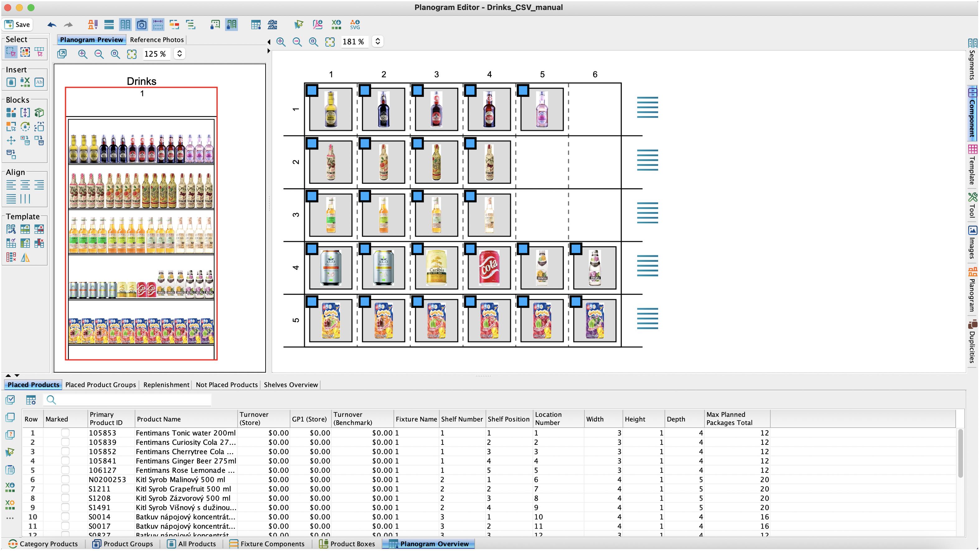Click the mirror triangle Template icon

[25, 257]
